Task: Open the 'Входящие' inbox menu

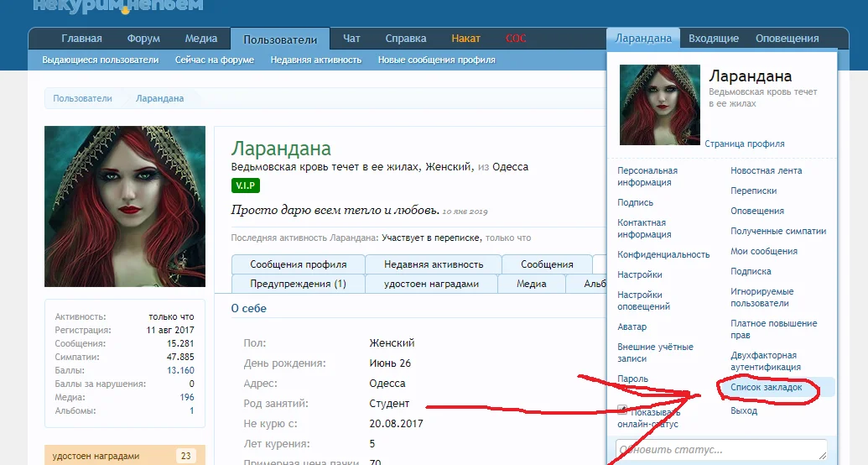Action: [x=714, y=39]
